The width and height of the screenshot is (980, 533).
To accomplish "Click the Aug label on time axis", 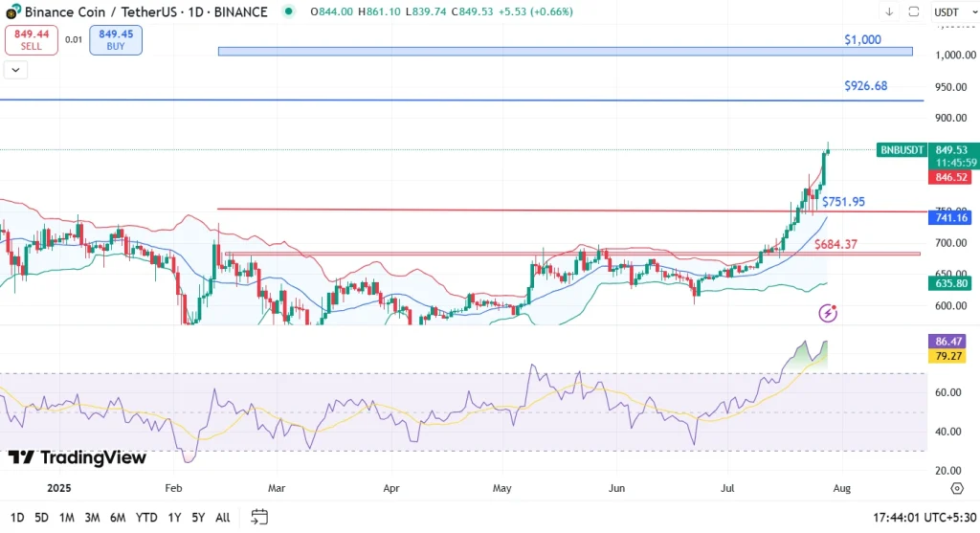I will point(841,488).
